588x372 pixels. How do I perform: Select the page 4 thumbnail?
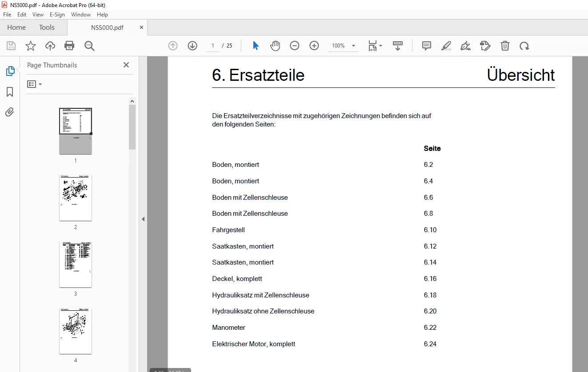pos(76,331)
